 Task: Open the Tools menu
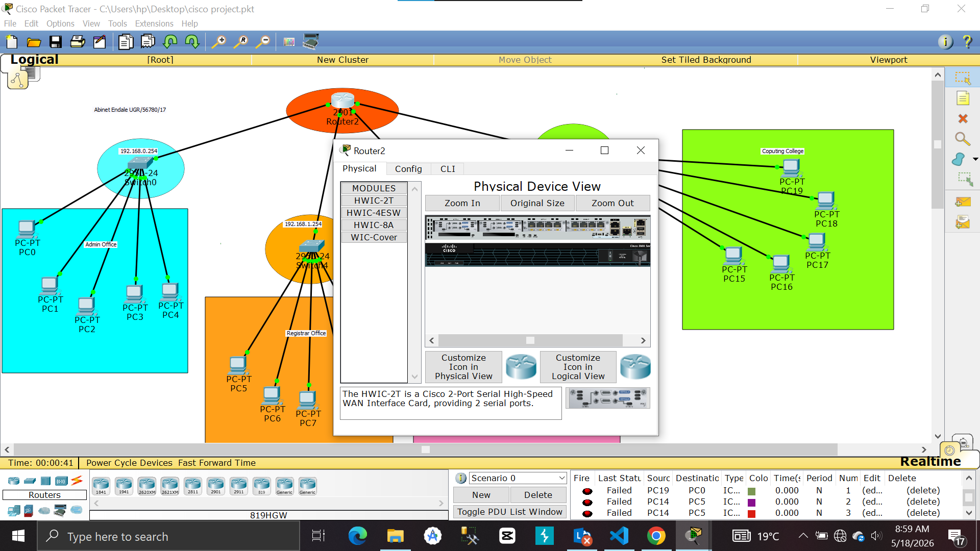117,23
